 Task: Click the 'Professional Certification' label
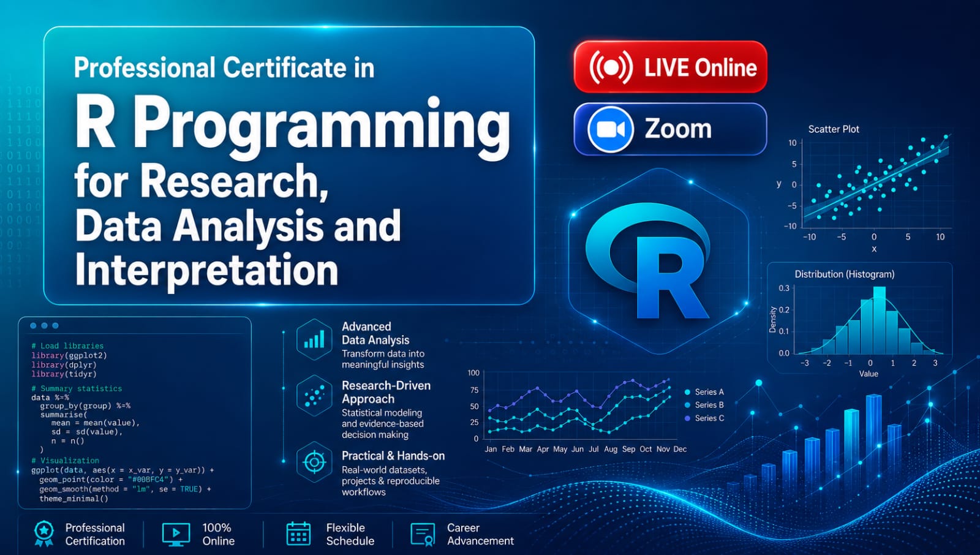tap(95, 534)
